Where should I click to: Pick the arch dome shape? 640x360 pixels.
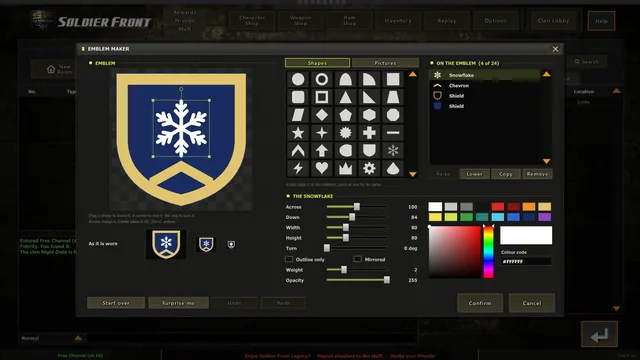pyautogui.click(x=345, y=79)
